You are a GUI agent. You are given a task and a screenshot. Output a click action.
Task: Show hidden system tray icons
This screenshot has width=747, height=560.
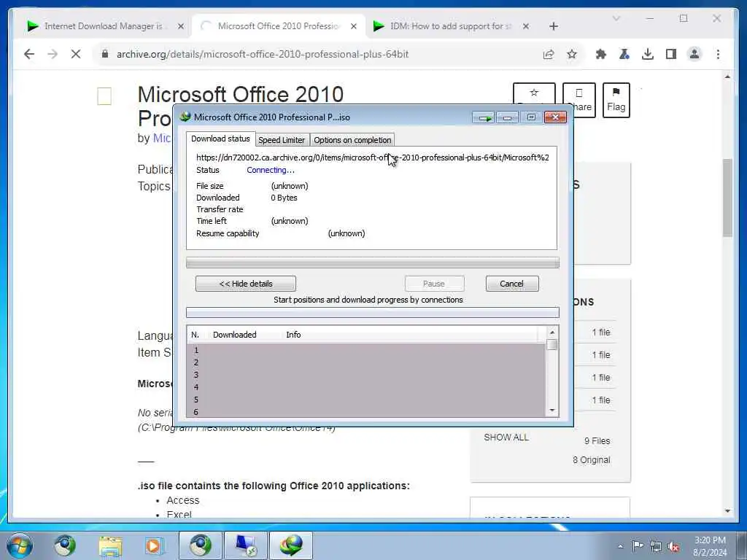pos(620,546)
